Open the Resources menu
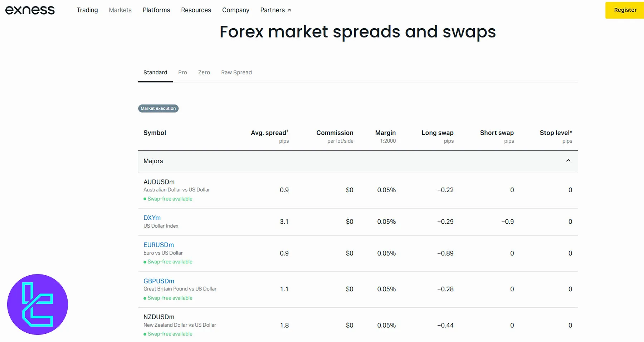Image resolution: width=644 pixels, height=342 pixels. pyautogui.click(x=196, y=10)
